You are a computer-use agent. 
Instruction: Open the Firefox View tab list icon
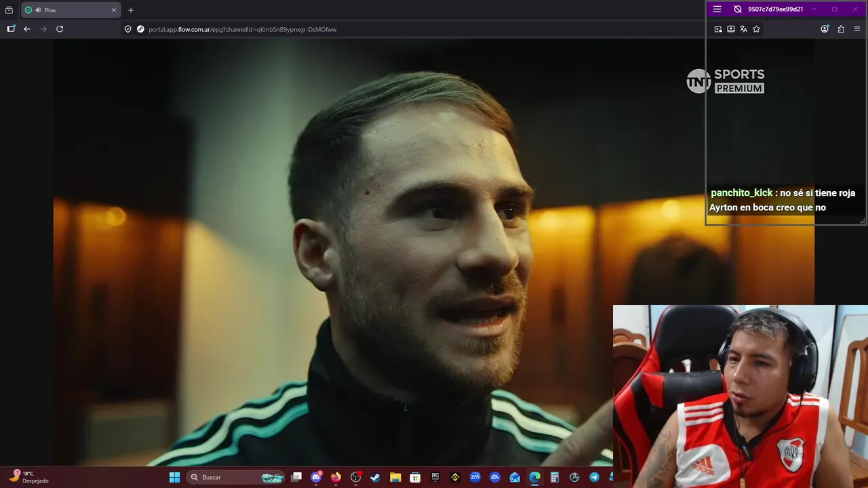(9, 10)
